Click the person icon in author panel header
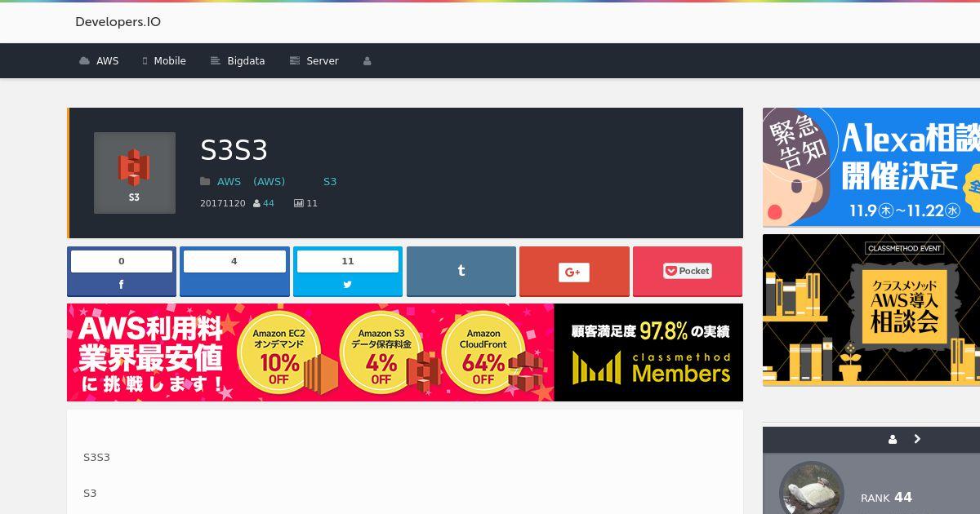The image size is (980, 514). pyautogui.click(x=893, y=439)
